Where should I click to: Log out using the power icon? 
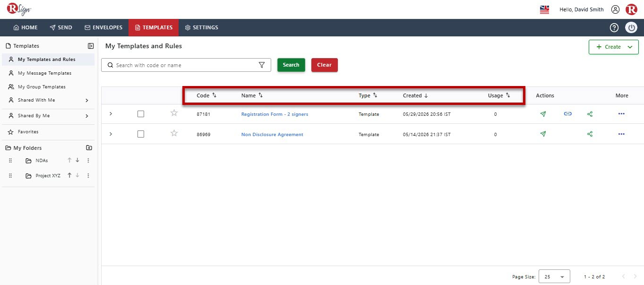(x=631, y=27)
